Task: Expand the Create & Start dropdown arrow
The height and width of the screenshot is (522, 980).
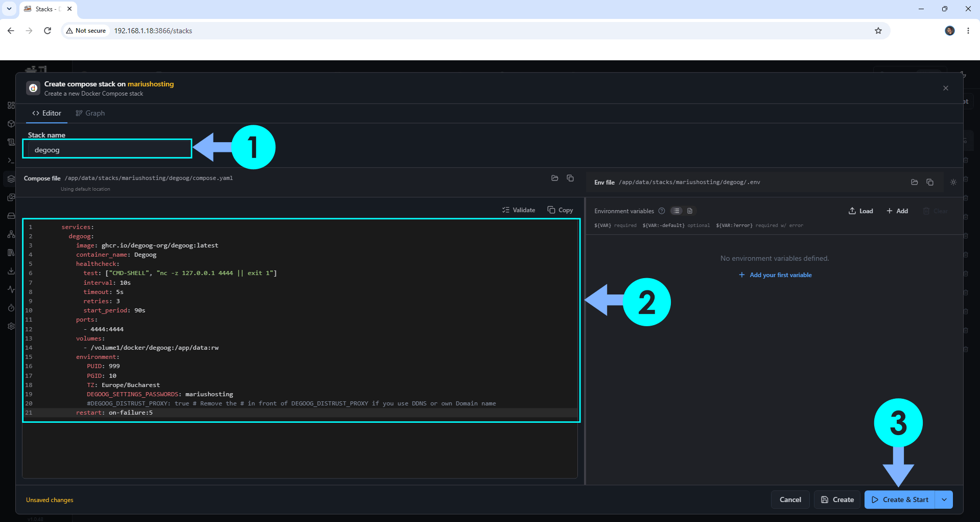Action: pyautogui.click(x=944, y=500)
